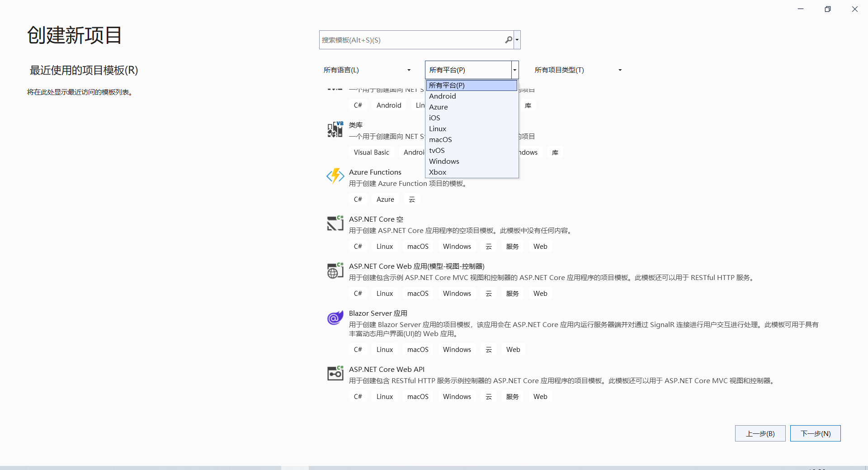Click the Azure tag under Azure Functions
Viewport: 868px width, 470px height.
click(385, 199)
